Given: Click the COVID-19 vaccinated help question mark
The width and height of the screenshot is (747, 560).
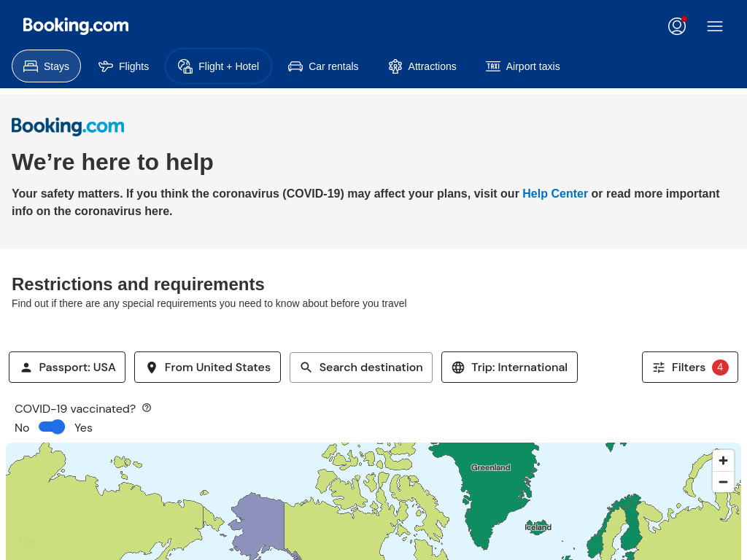Looking at the screenshot, I should pos(147,408).
